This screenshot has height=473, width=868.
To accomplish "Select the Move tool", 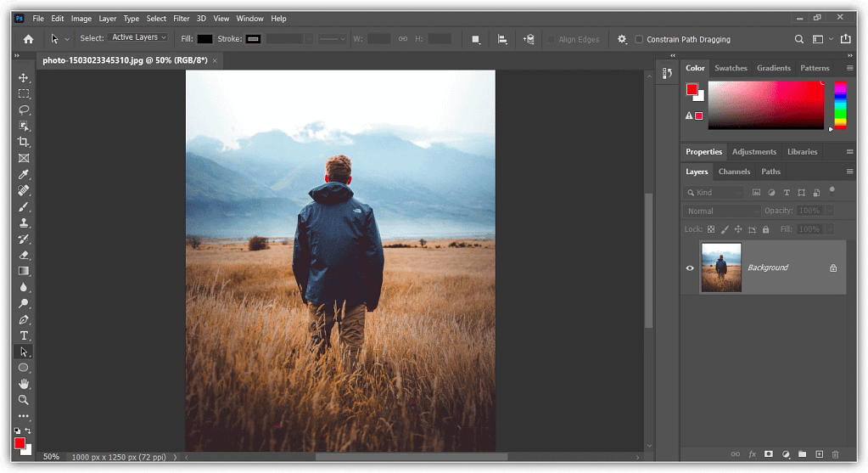I will coord(24,77).
